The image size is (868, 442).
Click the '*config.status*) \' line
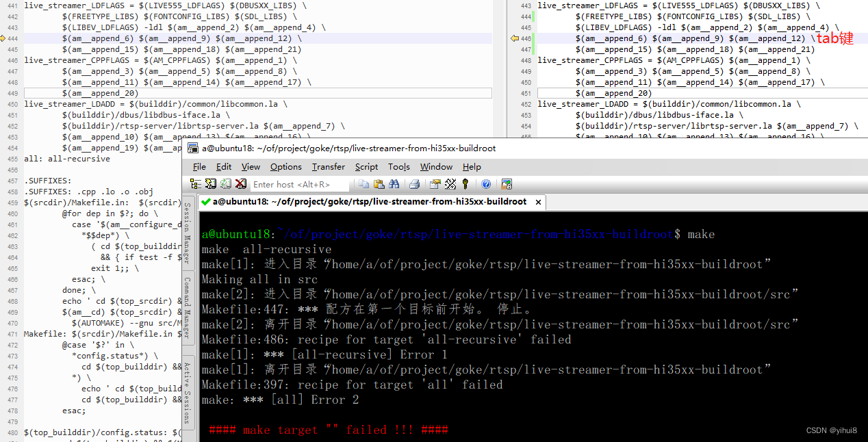coord(114,356)
